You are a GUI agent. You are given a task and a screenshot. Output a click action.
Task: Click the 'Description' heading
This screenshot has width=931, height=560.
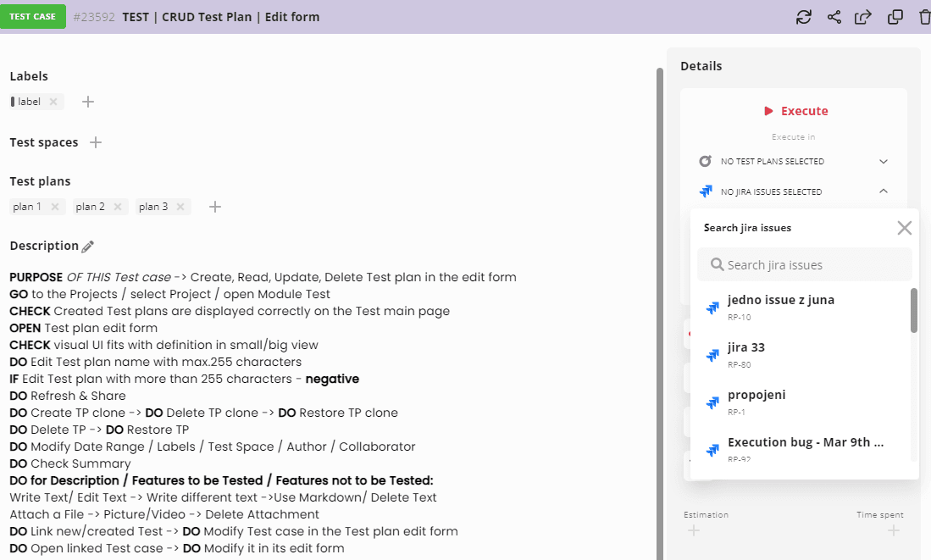pyautogui.click(x=44, y=246)
